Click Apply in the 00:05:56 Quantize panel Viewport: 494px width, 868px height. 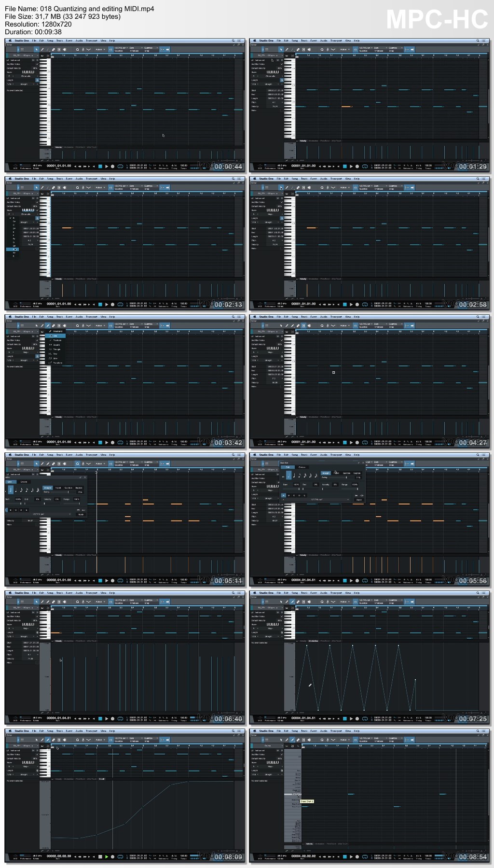[x=359, y=500]
